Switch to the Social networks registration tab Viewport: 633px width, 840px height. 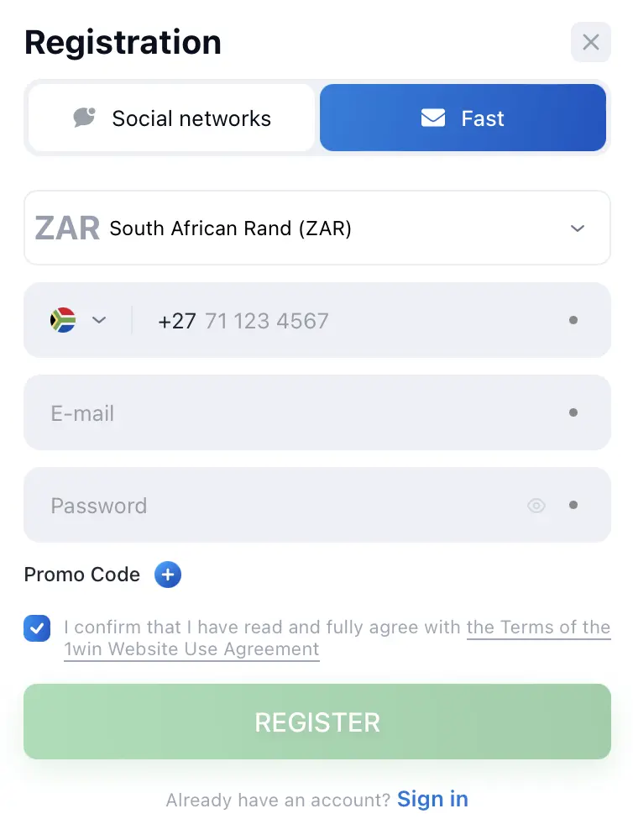(170, 118)
